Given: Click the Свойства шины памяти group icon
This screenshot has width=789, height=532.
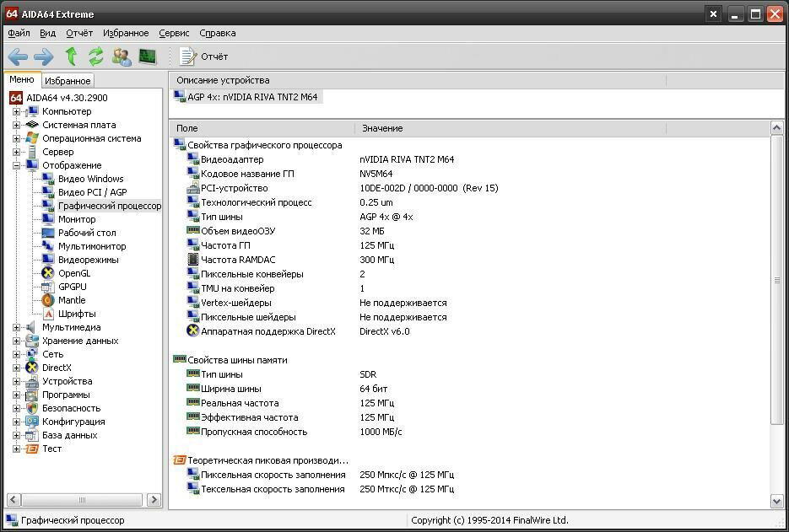Looking at the screenshot, I should [x=180, y=359].
